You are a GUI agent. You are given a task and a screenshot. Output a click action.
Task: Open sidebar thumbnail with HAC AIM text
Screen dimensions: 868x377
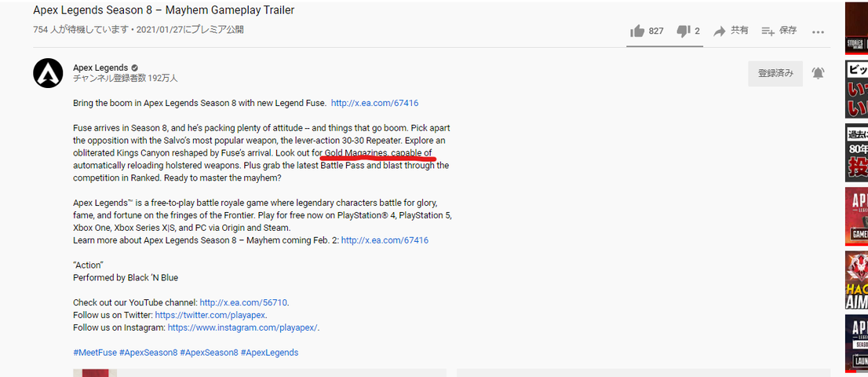[x=856, y=280]
